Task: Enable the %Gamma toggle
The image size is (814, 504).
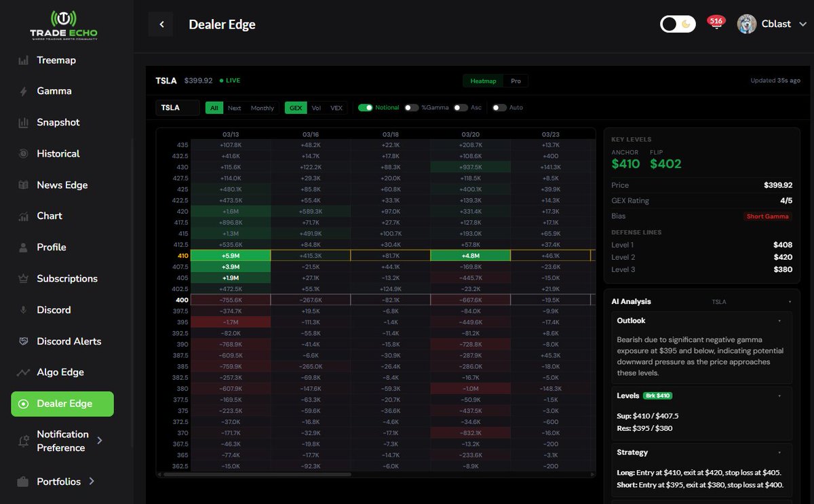Action: point(411,108)
